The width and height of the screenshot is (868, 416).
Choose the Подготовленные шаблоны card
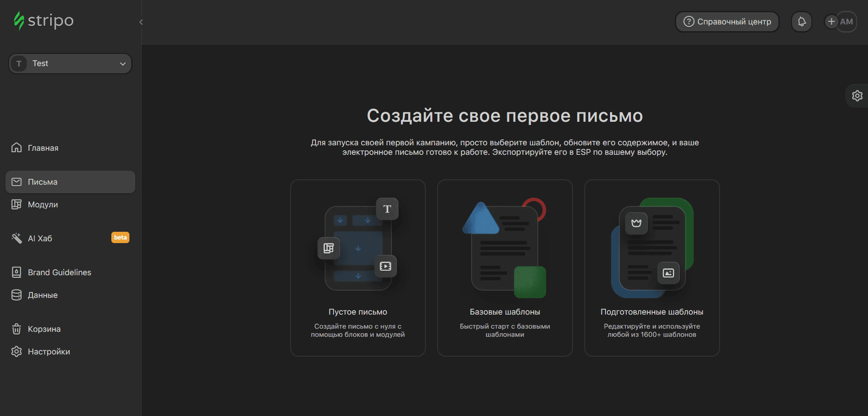coord(652,268)
